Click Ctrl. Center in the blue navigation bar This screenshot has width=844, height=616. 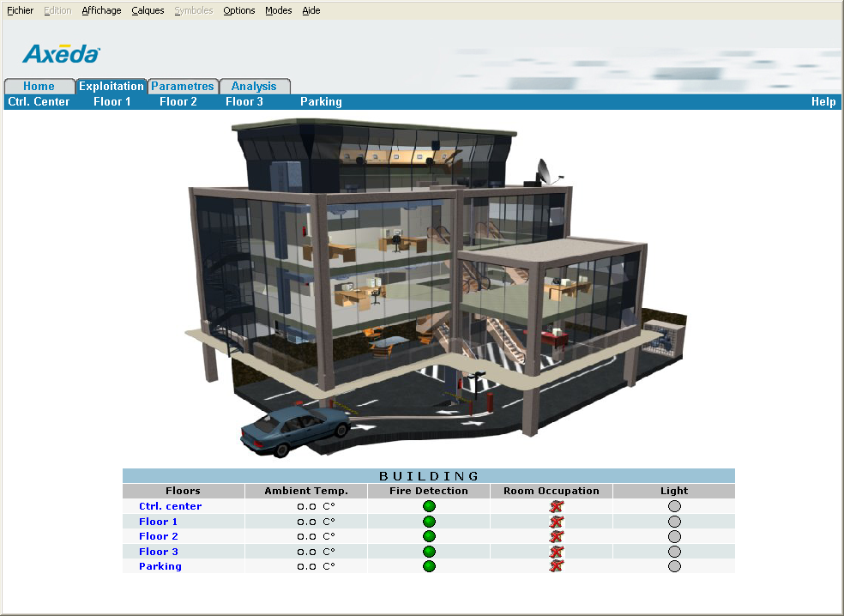coord(39,102)
